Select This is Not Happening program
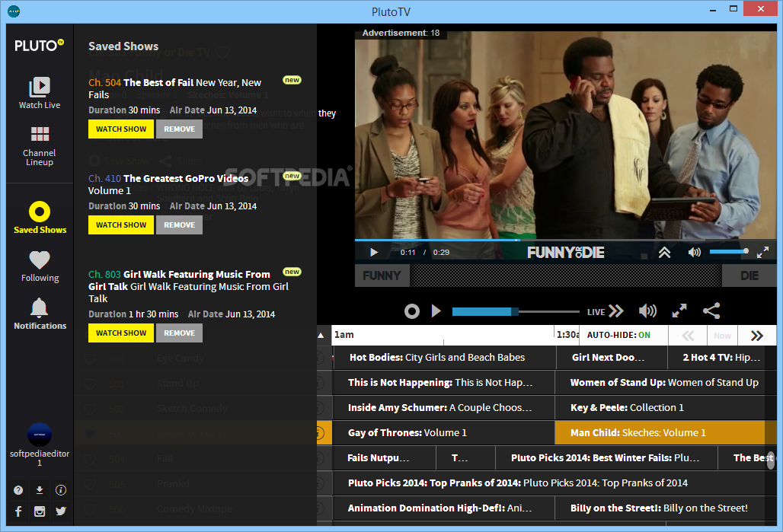Viewport: 783px width, 532px height. (x=443, y=382)
